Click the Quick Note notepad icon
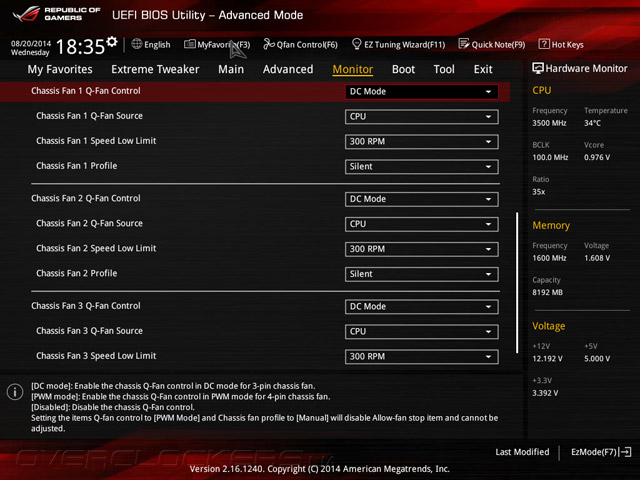This screenshot has width=640, height=480. click(464, 44)
